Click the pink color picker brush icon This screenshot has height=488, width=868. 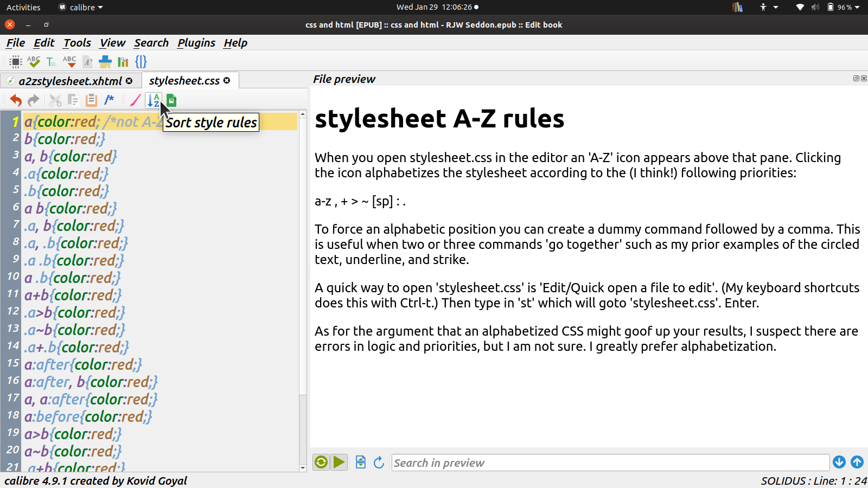pos(135,100)
